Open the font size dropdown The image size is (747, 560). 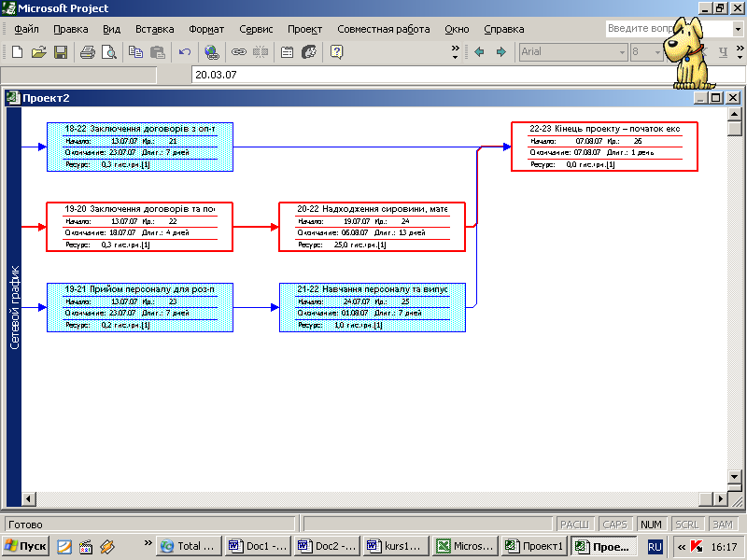(x=657, y=52)
